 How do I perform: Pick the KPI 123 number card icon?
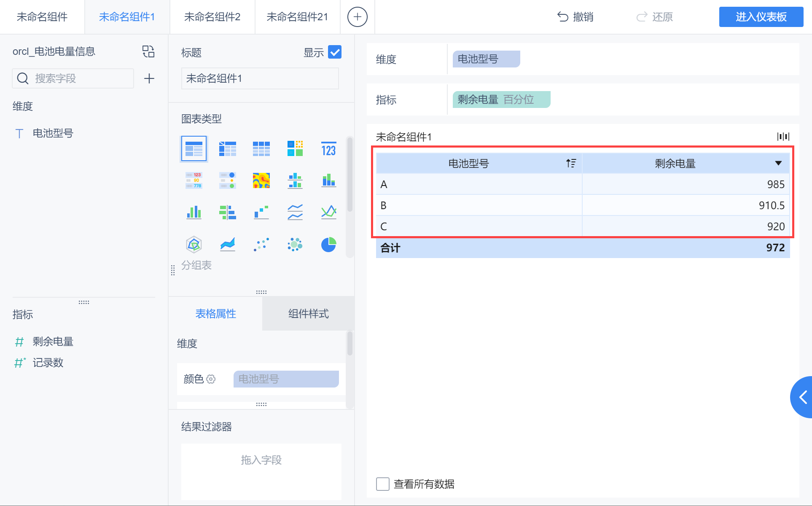click(328, 149)
